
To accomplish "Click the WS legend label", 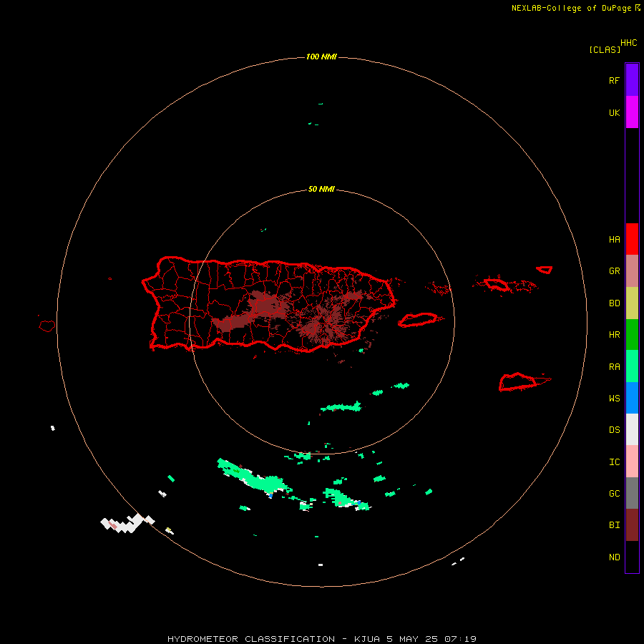I will click(614, 399).
